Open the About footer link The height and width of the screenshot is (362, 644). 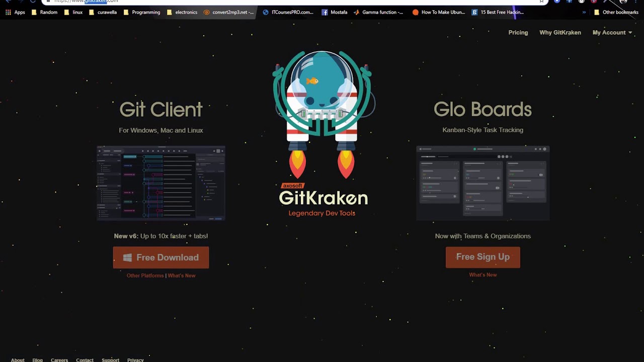[18, 360]
